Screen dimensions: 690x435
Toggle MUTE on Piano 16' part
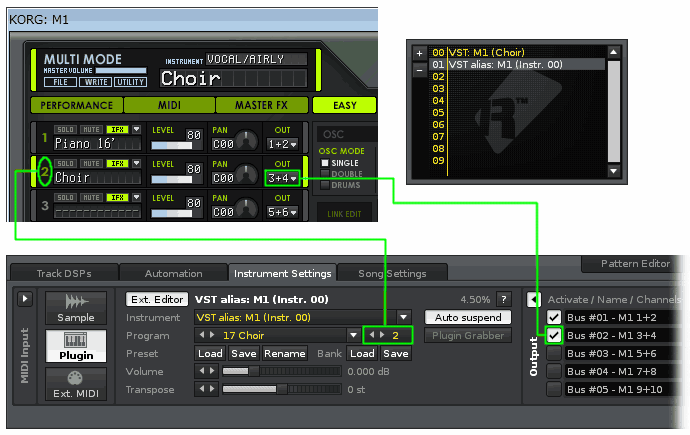(x=91, y=130)
